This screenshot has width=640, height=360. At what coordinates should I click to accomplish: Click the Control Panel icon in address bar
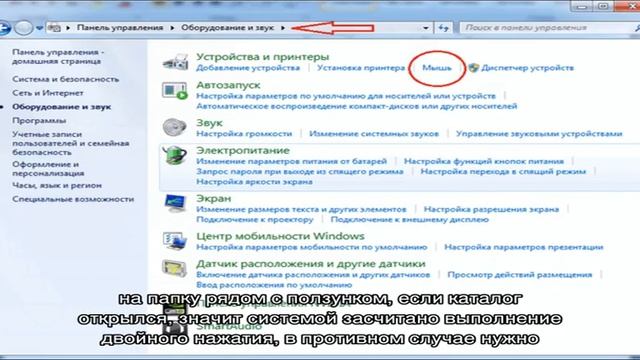(54, 28)
